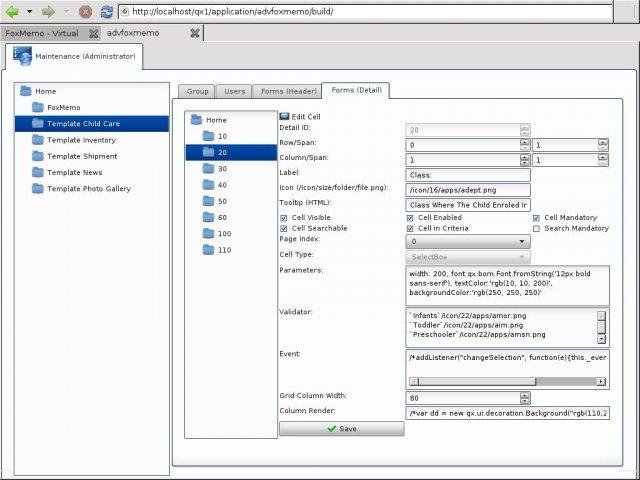Image resolution: width=640 pixels, height=480 pixels.
Task: Switch to the Group tab
Action: coord(197,91)
